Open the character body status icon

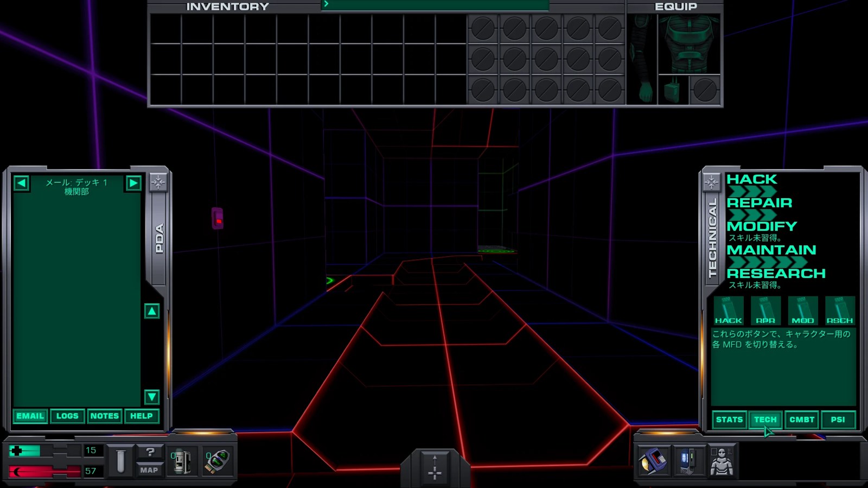coord(722,461)
